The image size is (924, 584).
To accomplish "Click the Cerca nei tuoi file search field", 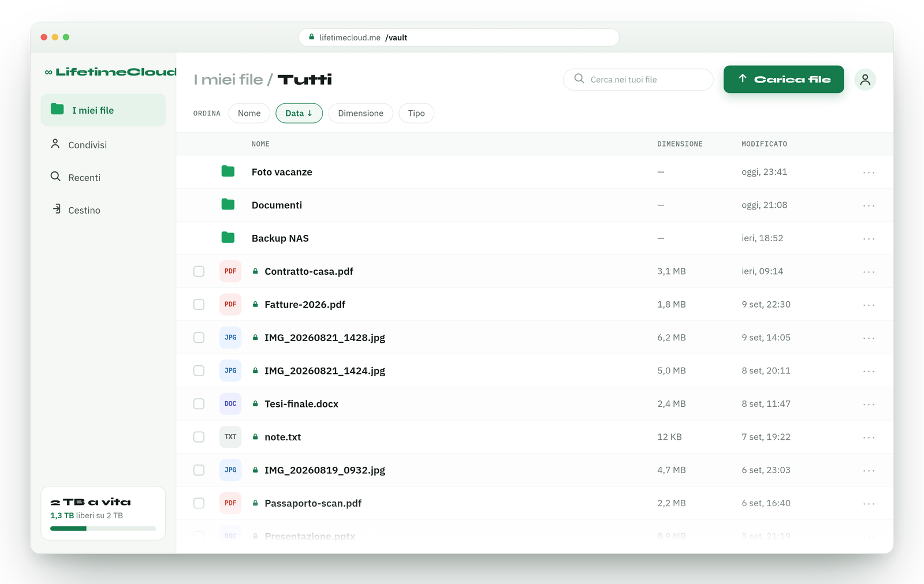I will [x=638, y=80].
